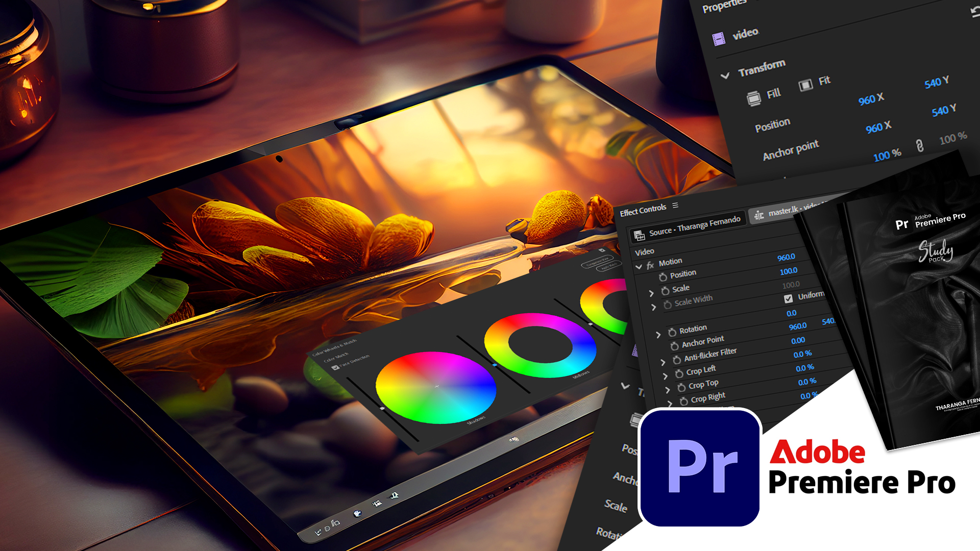Click the Fit frame icon
Screen dimensions: 980x551
[805, 85]
